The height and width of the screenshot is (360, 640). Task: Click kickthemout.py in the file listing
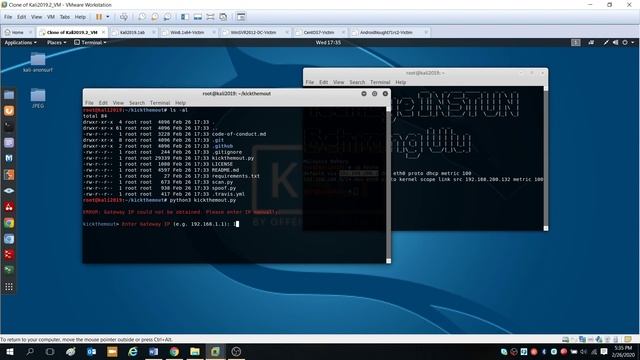coord(233,158)
